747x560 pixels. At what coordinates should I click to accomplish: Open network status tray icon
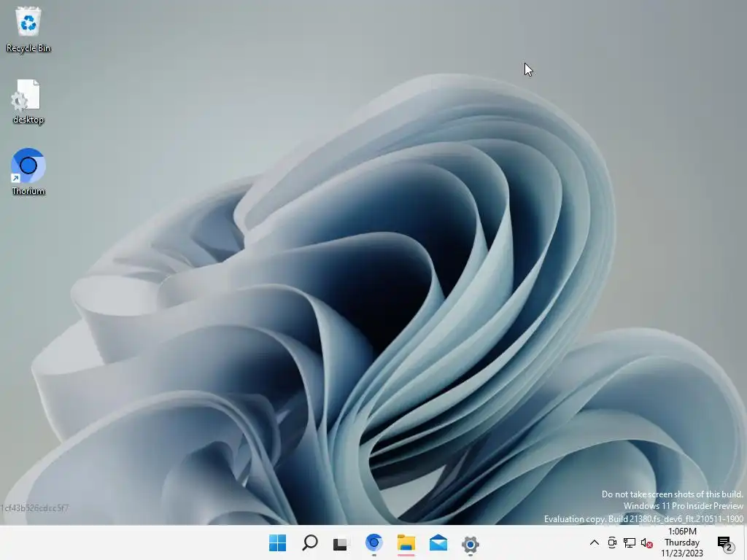tap(630, 542)
